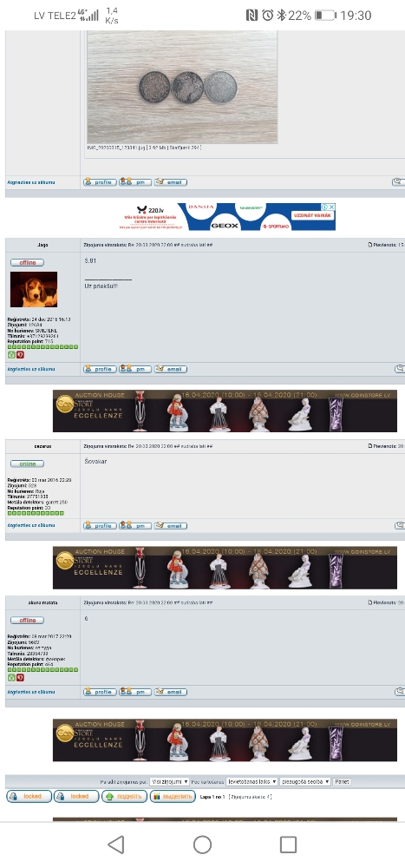Open 'pieaugoša secība' order dropdown
The width and height of the screenshot is (405, 868).
pyautogui.click(x=305, y=782)
